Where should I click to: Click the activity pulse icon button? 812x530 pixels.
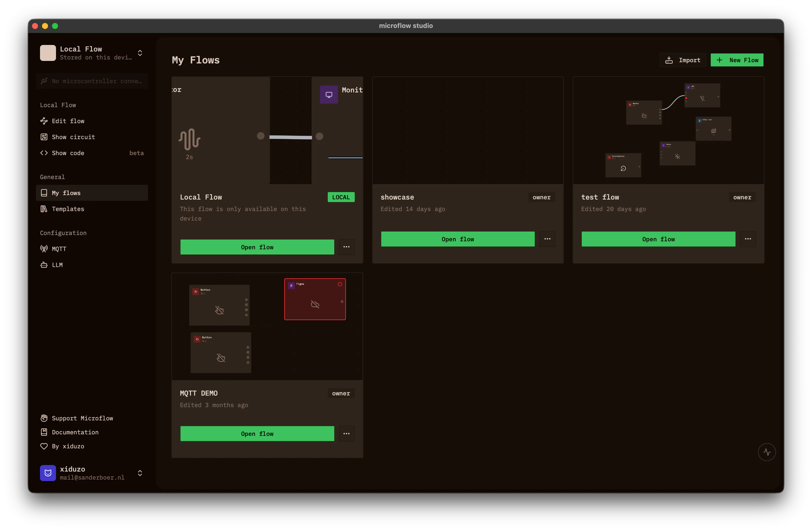(x=767, y=452)
